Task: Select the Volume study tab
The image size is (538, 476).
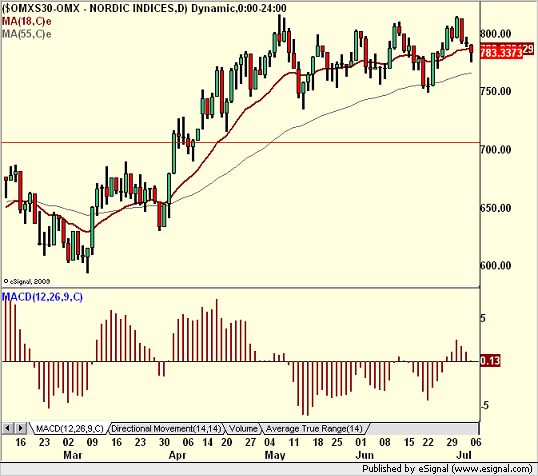Action: coord(243,429)
